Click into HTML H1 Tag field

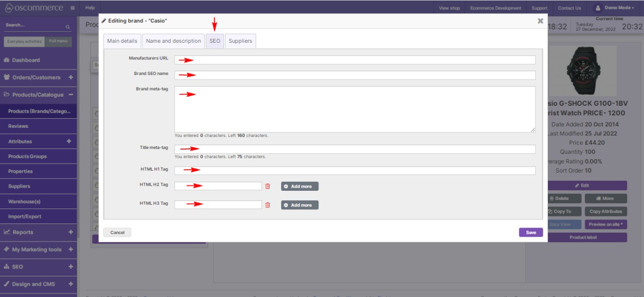pos(355,170)
